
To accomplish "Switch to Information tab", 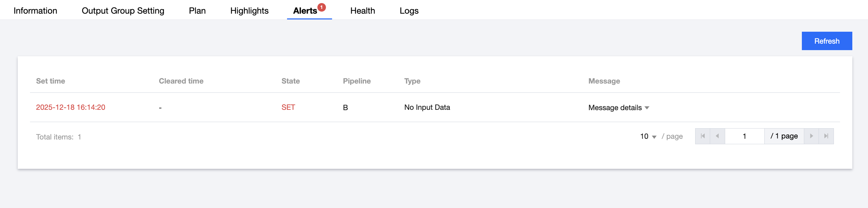I will [35, 11].
